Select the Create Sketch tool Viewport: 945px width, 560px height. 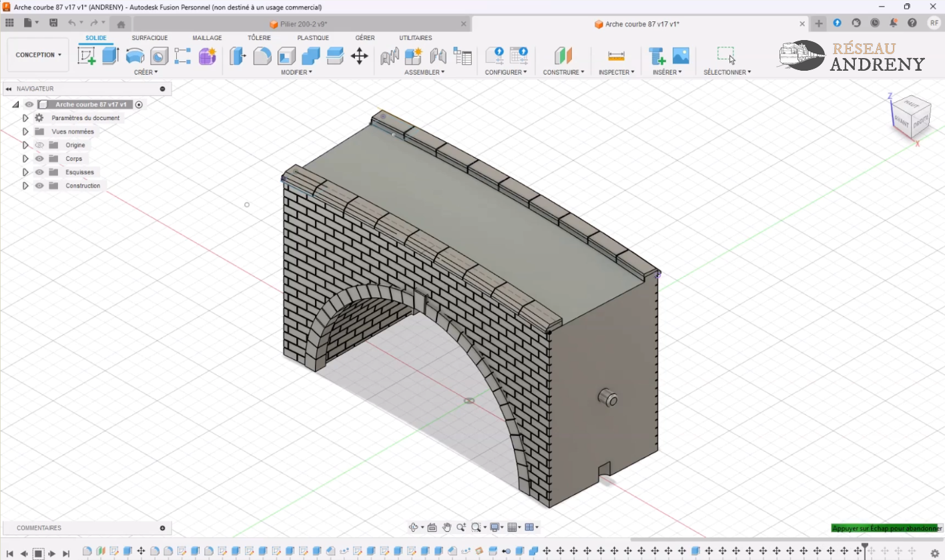point(87,56)
